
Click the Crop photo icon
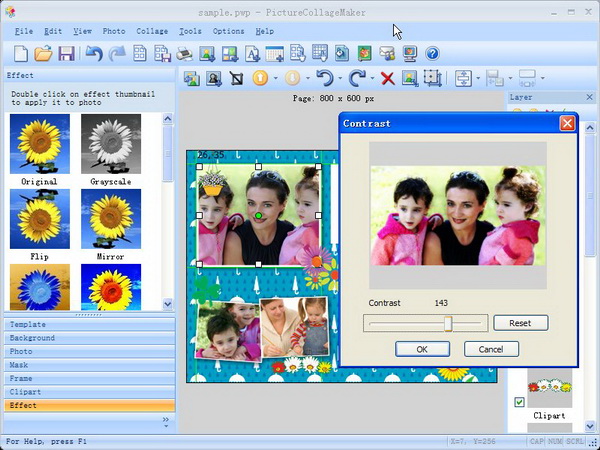[237, 78]
